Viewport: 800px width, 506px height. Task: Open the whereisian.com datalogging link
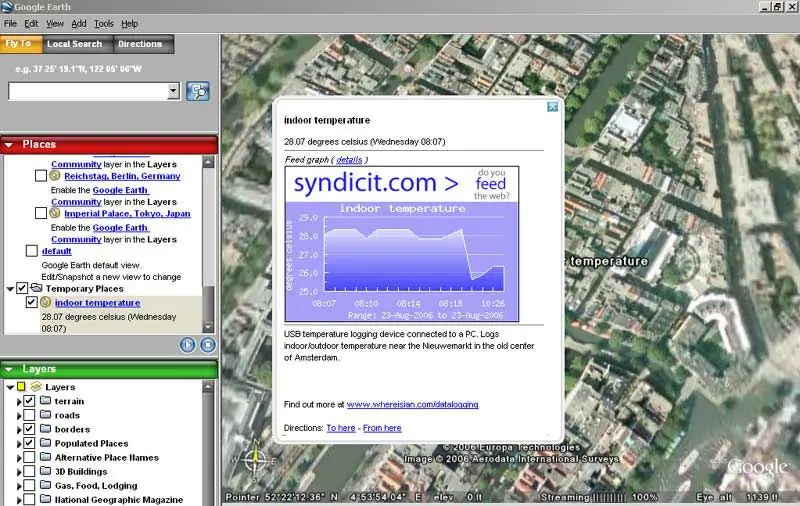(412, 404)
